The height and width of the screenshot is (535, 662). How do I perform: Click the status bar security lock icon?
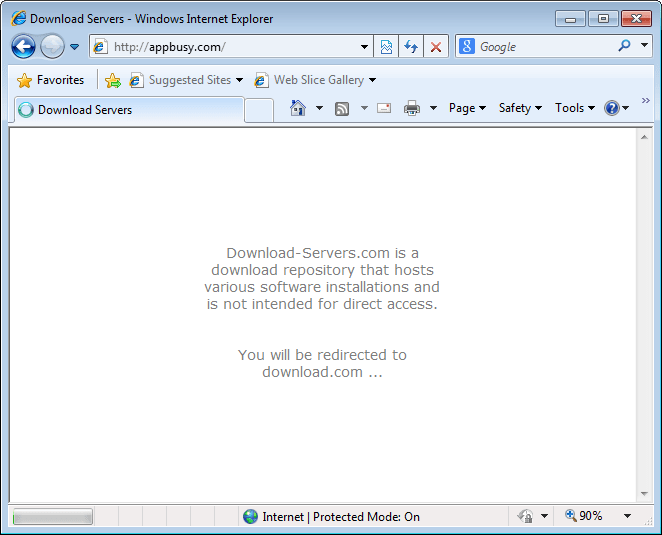[x=526, y=516]
